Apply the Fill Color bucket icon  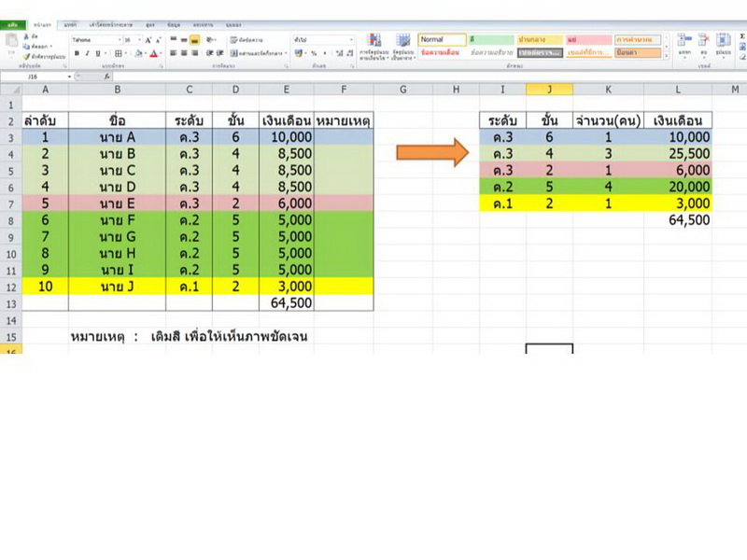coord(139,52)
